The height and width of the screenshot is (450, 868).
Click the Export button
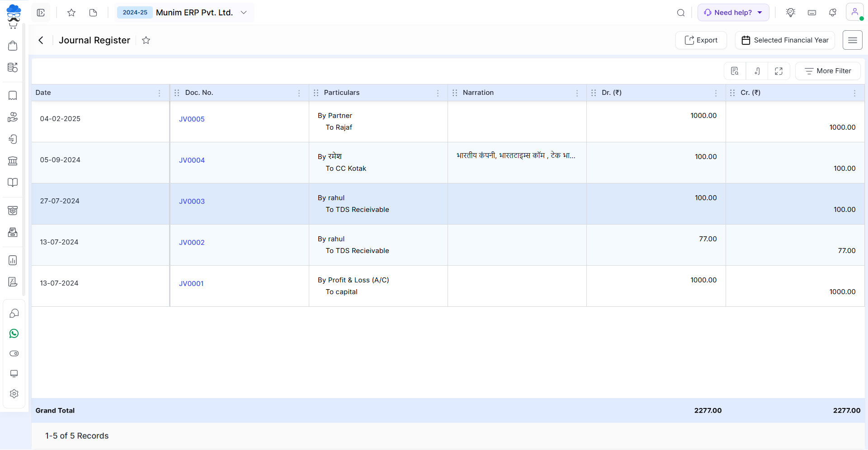coord(701,40)
